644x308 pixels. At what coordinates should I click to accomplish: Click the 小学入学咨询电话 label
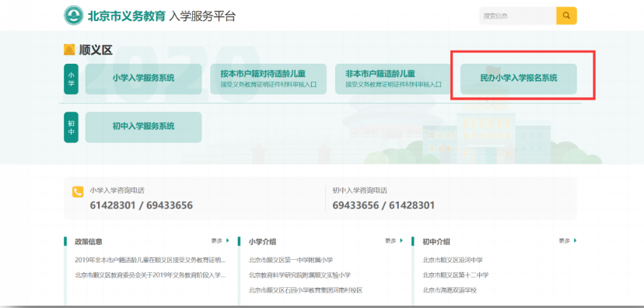117,191
